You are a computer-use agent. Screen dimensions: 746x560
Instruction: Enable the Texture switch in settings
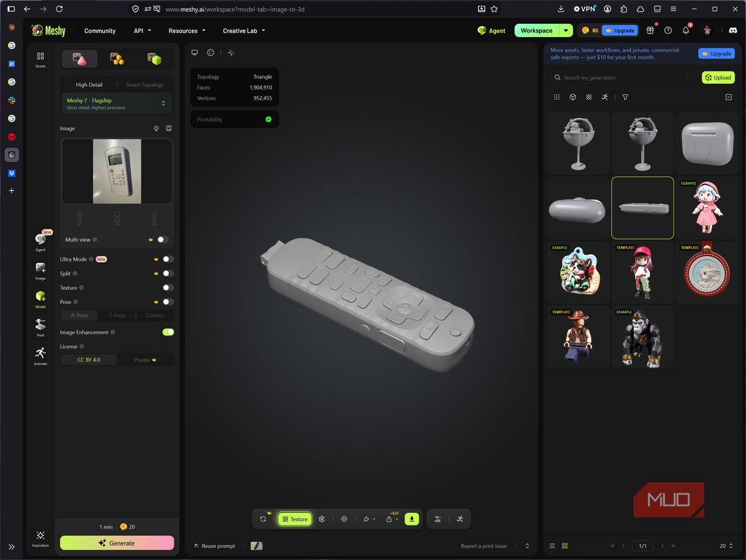click(168, 288)
